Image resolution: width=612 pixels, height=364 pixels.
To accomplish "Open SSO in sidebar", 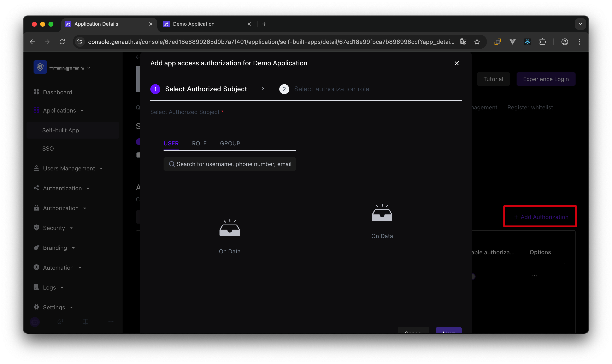I will tap(48, 149).
